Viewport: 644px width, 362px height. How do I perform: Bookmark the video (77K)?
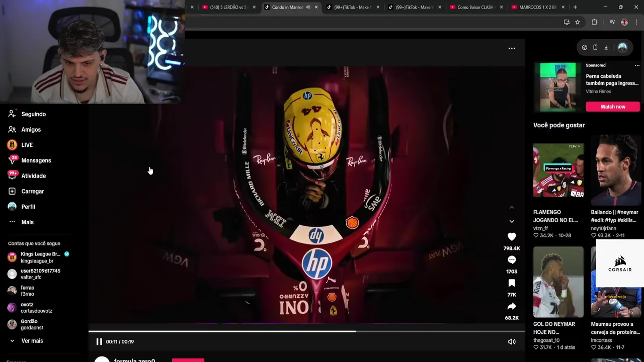512,283
